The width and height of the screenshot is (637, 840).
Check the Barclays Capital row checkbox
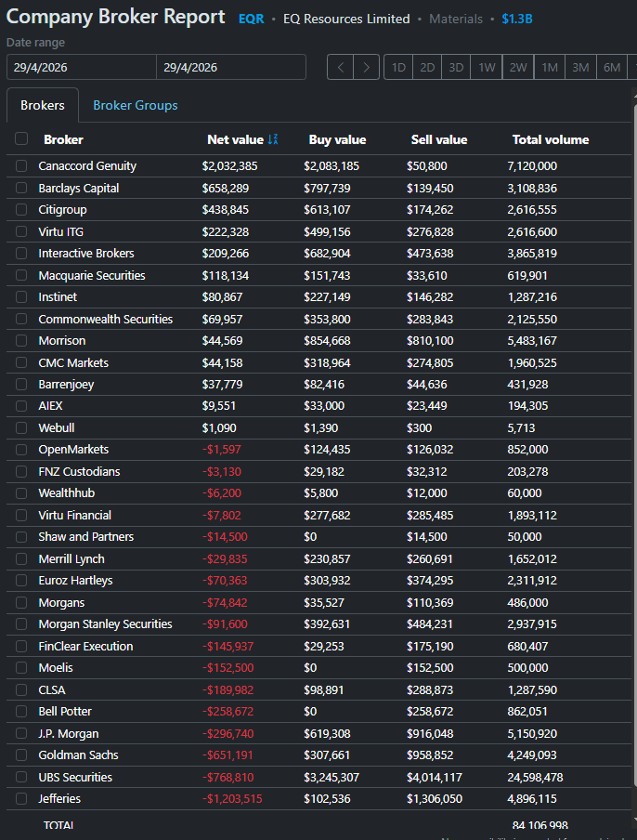click(x=21, y=188)
